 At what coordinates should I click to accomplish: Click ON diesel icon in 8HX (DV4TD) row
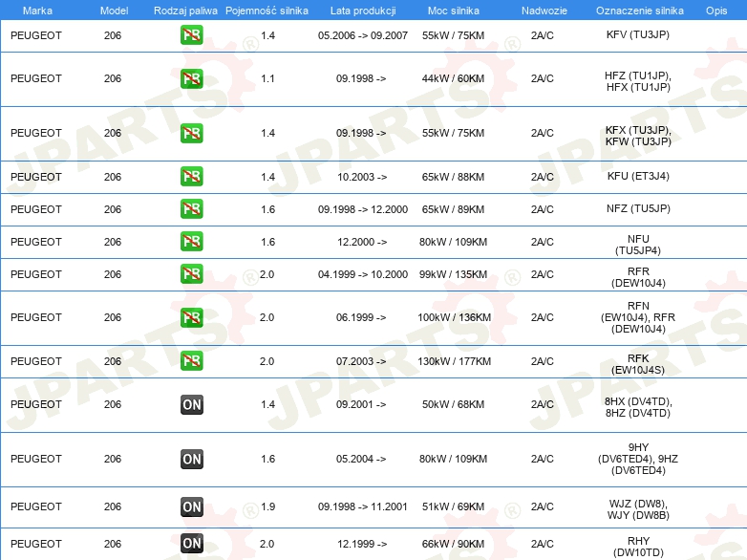(191, 404)
